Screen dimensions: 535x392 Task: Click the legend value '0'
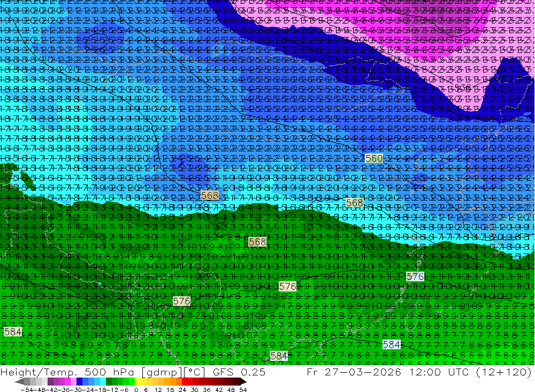(136, 390)
